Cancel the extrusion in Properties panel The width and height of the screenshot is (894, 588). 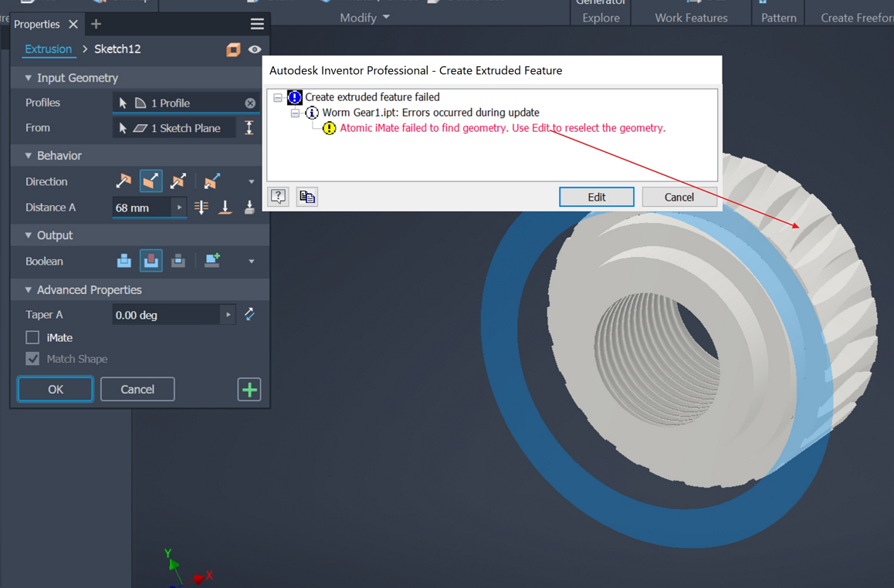pyautogui.click(x=137, y=389)
